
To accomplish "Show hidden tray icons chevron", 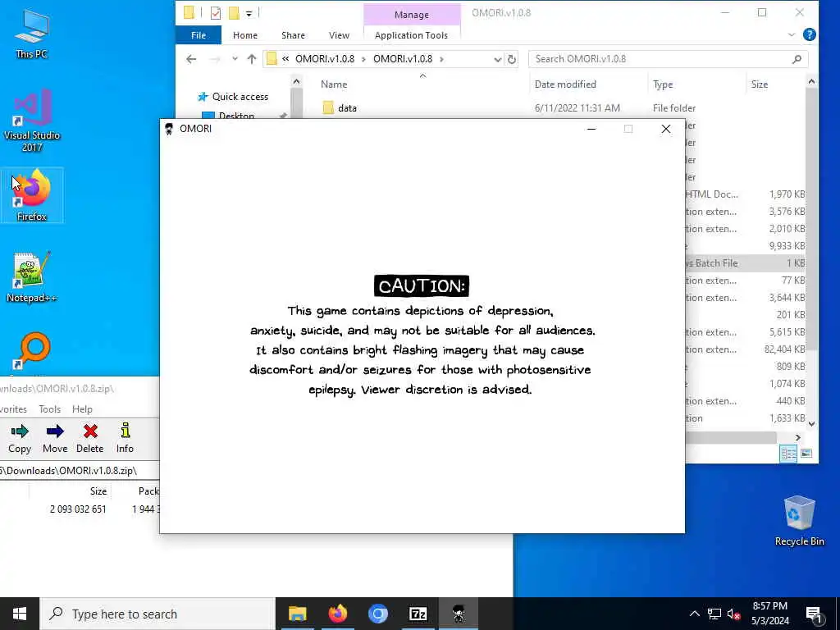I will [x=694, y=614].
